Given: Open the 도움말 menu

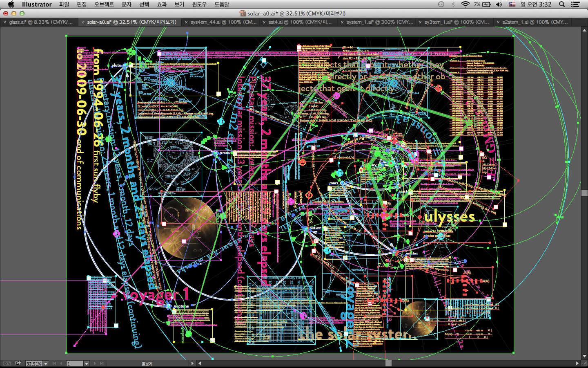Looking at the screenshot, I should pyautogui.click(x=222, y=4).
